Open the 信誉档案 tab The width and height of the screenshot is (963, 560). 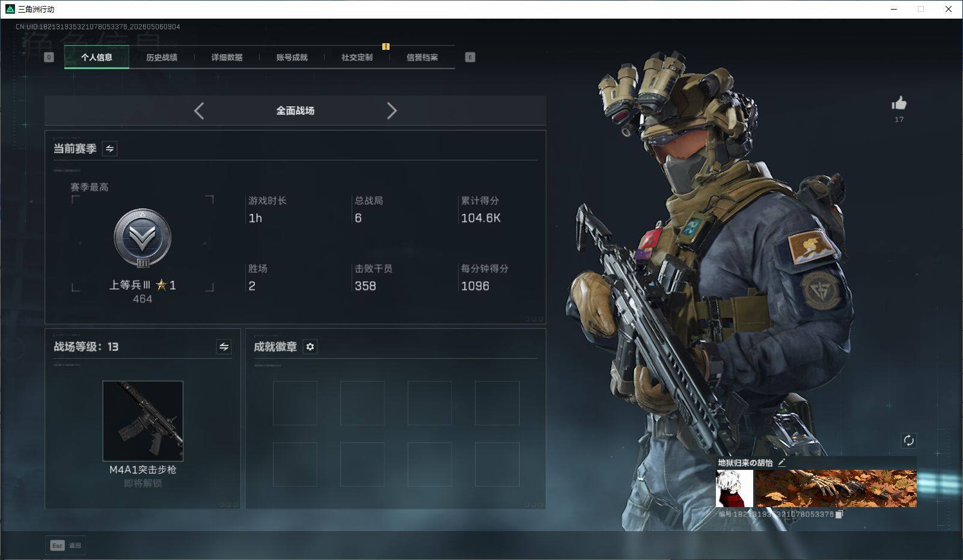tap(422, 57)
